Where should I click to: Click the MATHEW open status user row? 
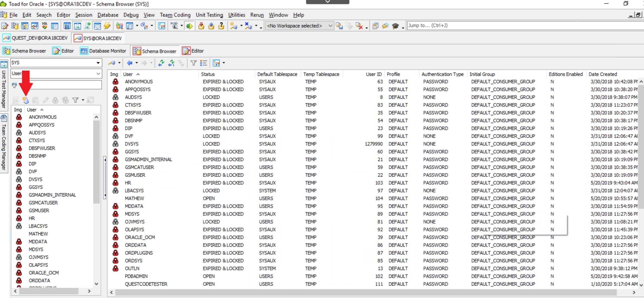[134, 198]
